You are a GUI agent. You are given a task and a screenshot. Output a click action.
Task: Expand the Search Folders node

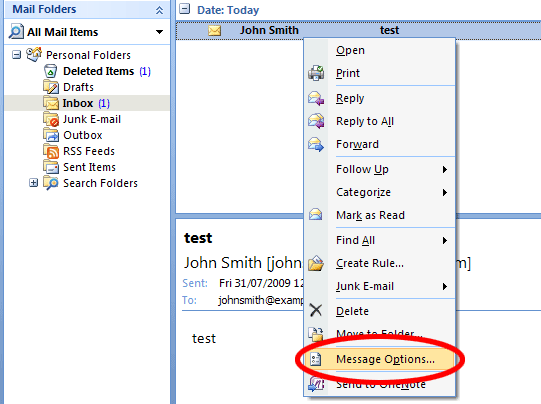point(33,183)
